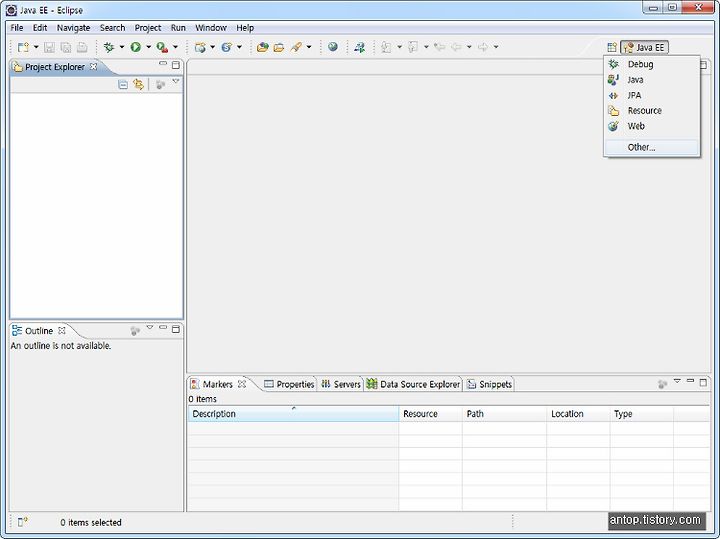Click the Back navigation arrow icon
The width and height of the screenshot is (720, 539).
(456, 47)
